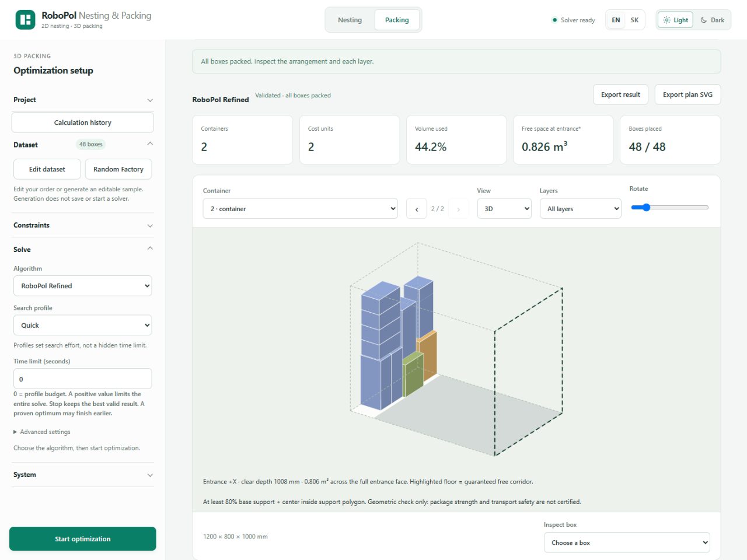Click Export plan SVG button
Screen dimensions: 747x560
(x=687, y=94)
